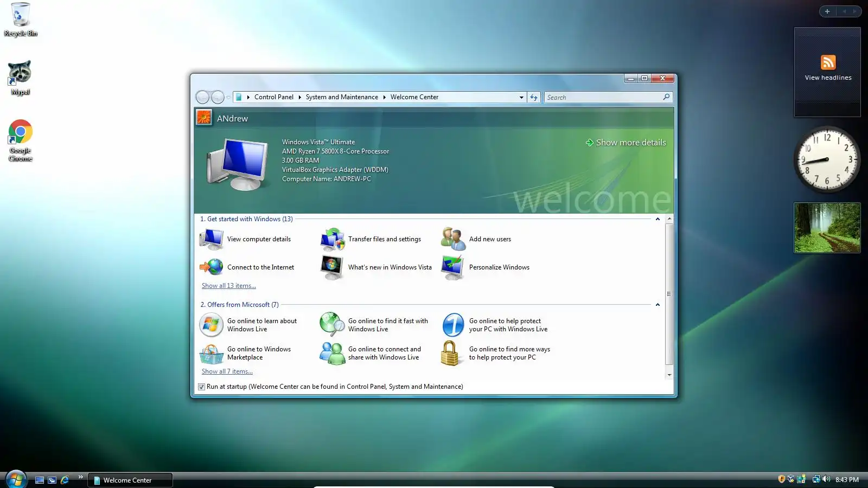Screen dimensions: 868x488
Task: Open Go online to learn about Windows Live
Action: coord(248,325)
